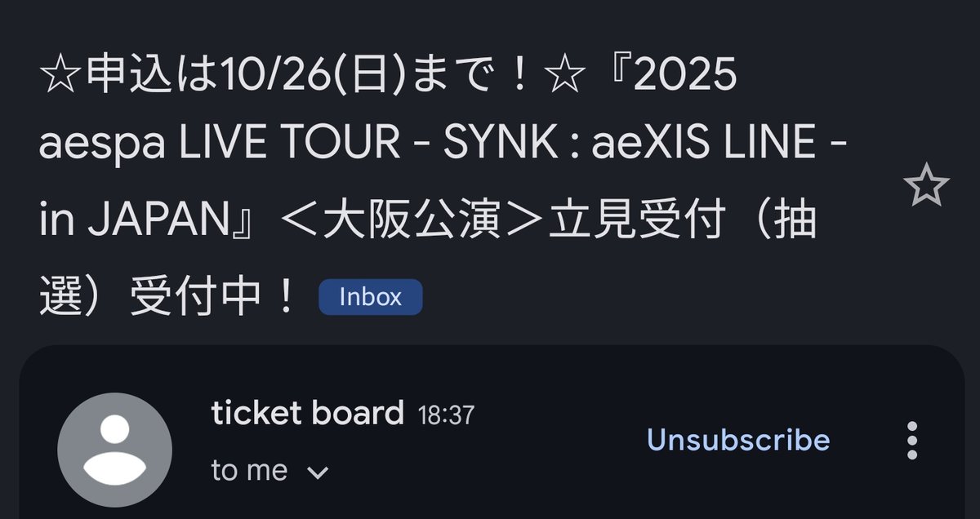The image size is (980, 519).
Task: Expand recipient details chevron next to 'to me'
Action: pyautogui.click(x=318, y=472)
